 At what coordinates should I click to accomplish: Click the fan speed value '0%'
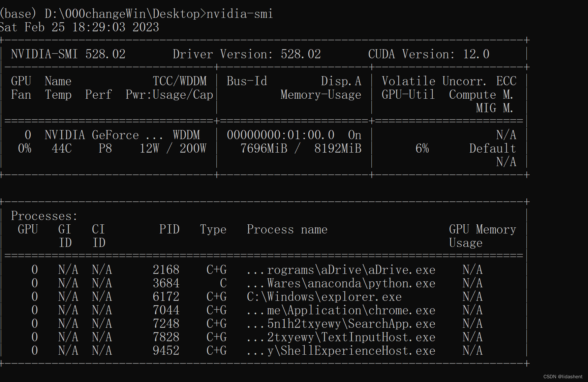[24, 149]
